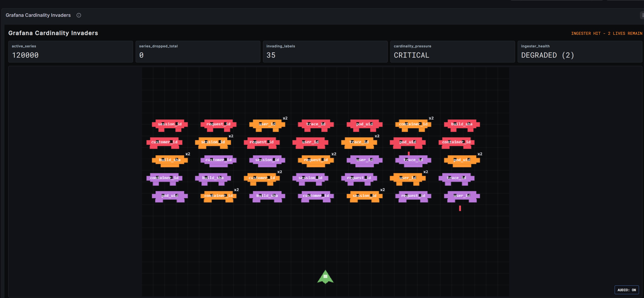Click the ingester_health stat label
Screen dimensions: 644x298
(x=535, y=46)
